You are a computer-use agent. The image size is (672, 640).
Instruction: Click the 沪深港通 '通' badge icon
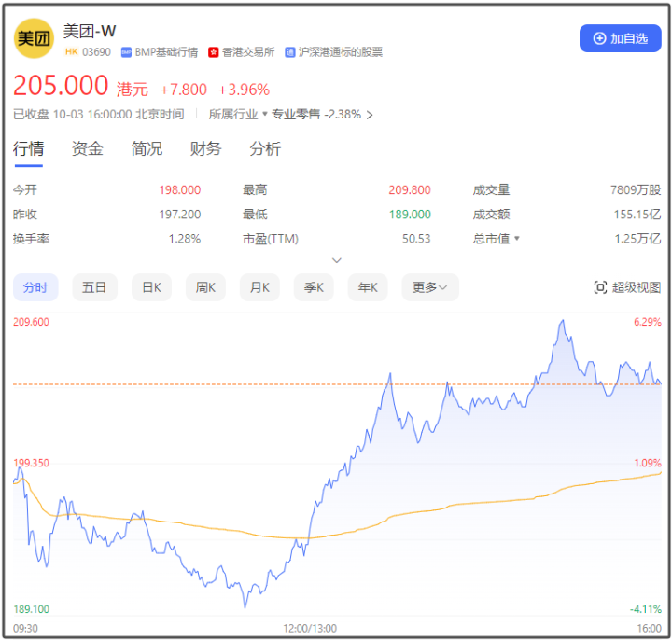290,52
